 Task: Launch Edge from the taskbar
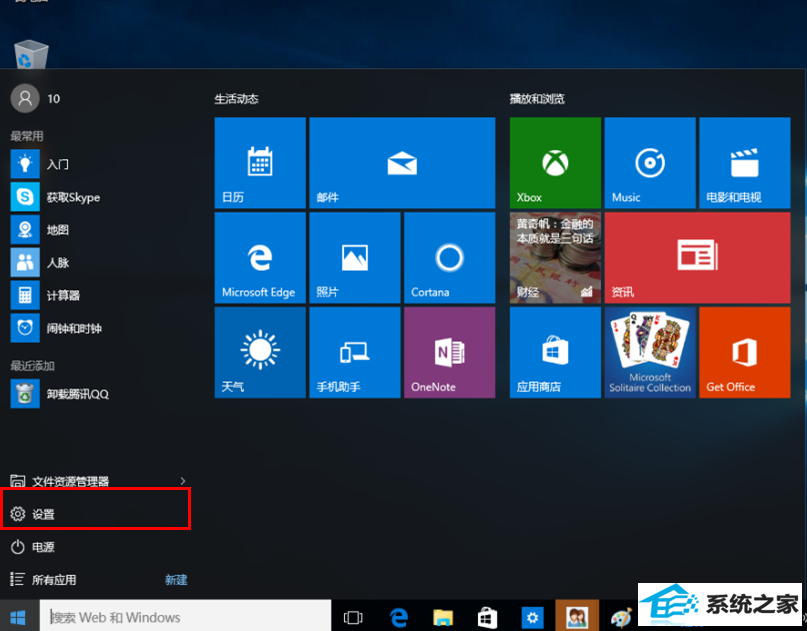tap(398, 617)
